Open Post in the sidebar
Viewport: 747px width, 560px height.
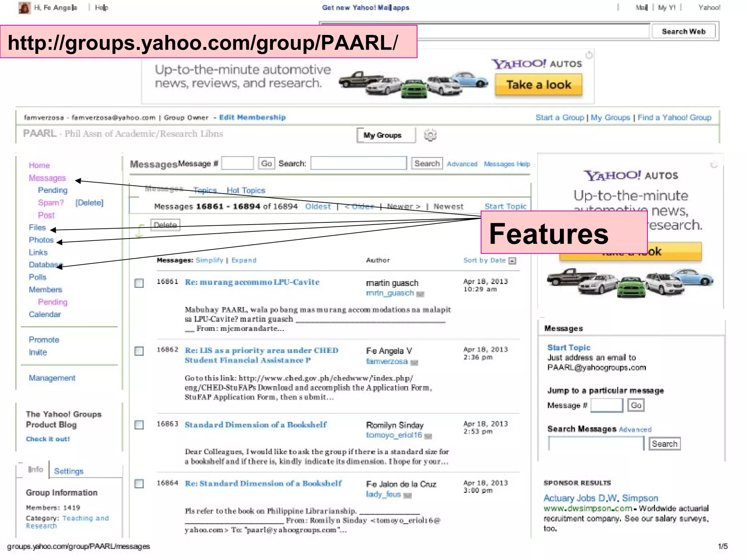[x=46, y=215]
